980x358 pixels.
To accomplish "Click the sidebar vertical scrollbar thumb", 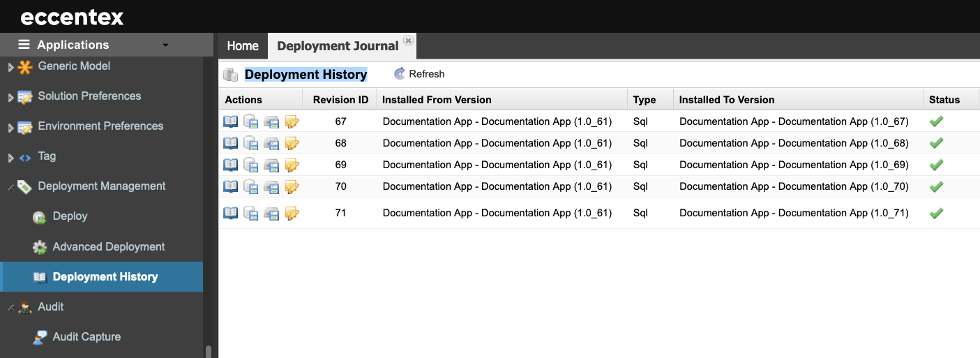I will pos(208,352).
